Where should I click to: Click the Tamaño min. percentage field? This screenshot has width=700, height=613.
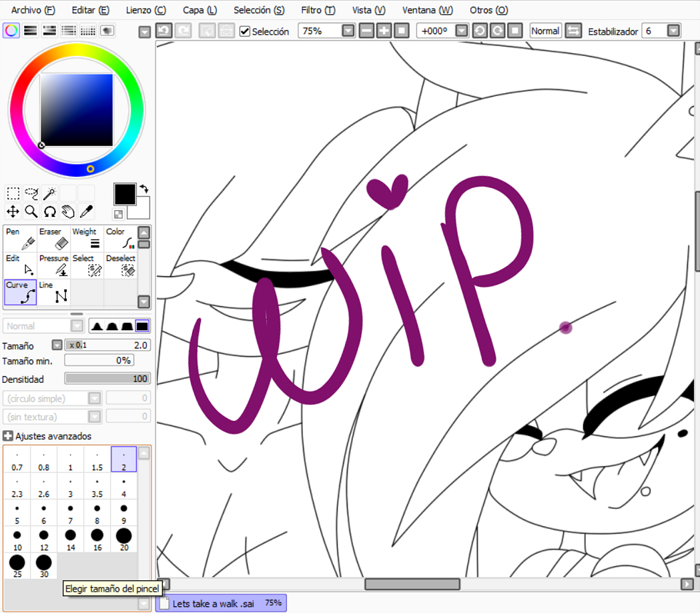point(99,360)
